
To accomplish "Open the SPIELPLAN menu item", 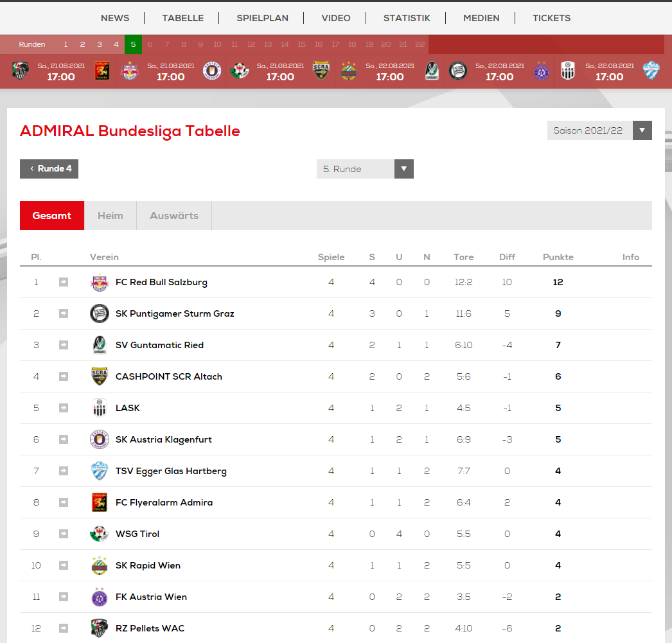I will click(262, 18).
